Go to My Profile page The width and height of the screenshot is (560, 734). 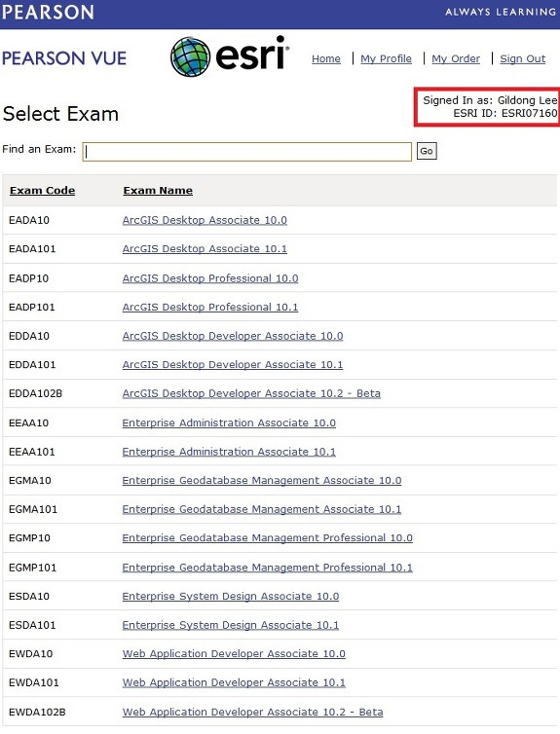click(x=386, y=59)
